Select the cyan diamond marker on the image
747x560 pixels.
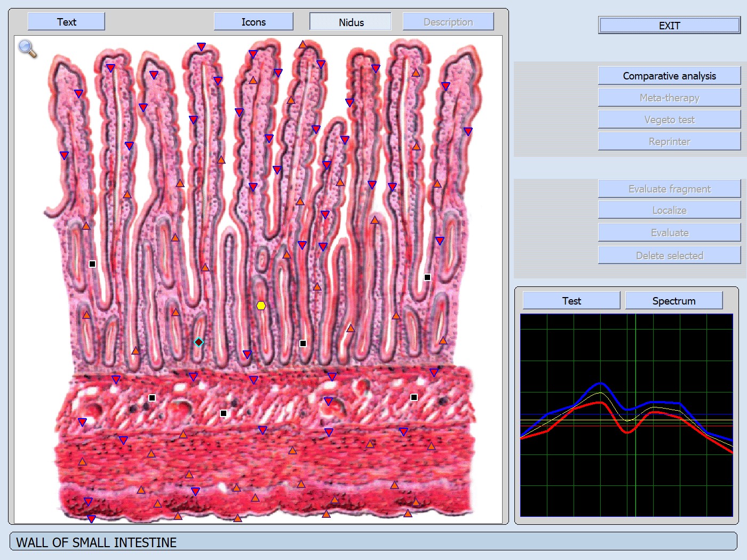click(x=198, y=342)
